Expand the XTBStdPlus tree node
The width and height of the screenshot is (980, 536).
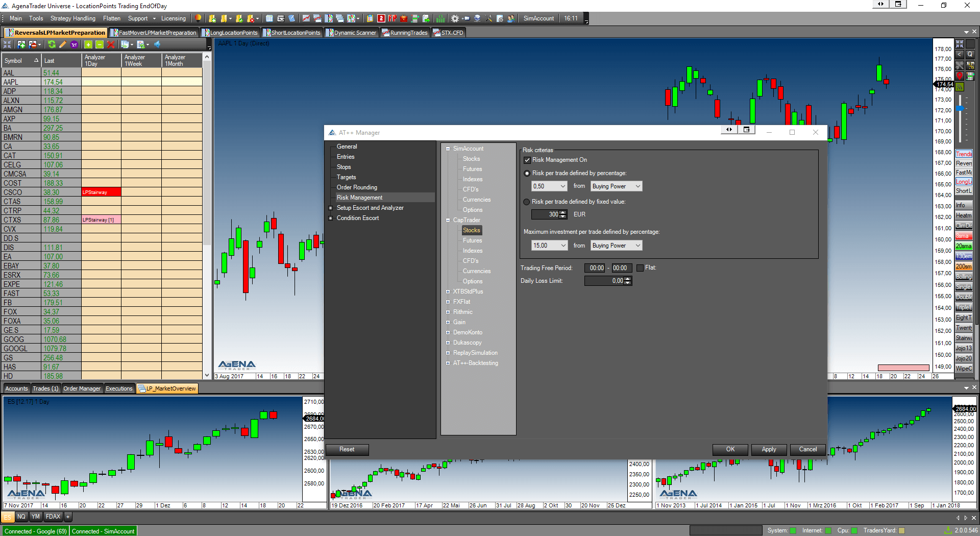[x=448, y=292]
